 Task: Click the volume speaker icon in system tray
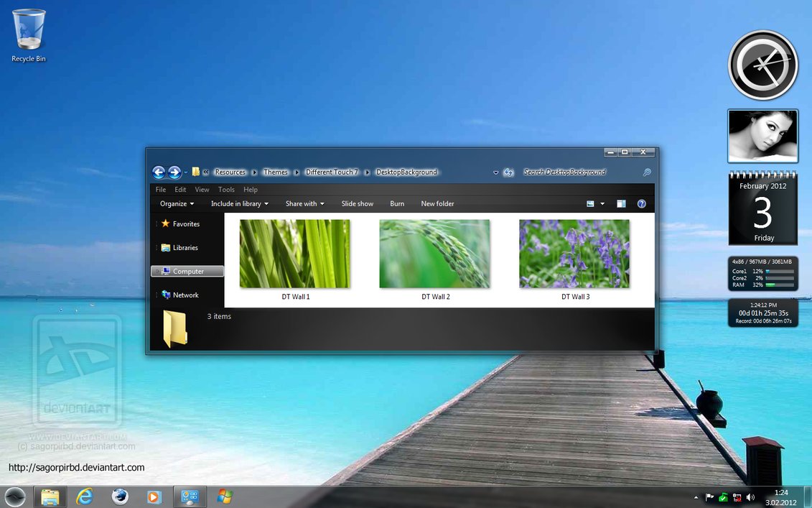tap(750, 497)
